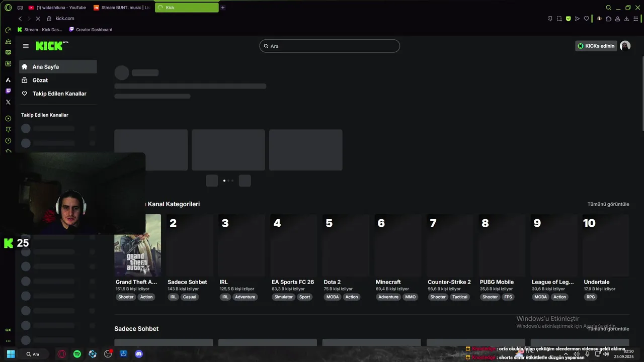Viewport: 644px width, 362px height.
Task: Open history clock in sidebar
Action: tap(8, 141)
